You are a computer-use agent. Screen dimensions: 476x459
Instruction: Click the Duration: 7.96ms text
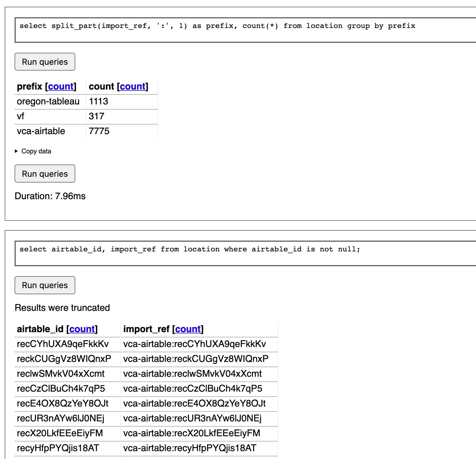(50, 196)
